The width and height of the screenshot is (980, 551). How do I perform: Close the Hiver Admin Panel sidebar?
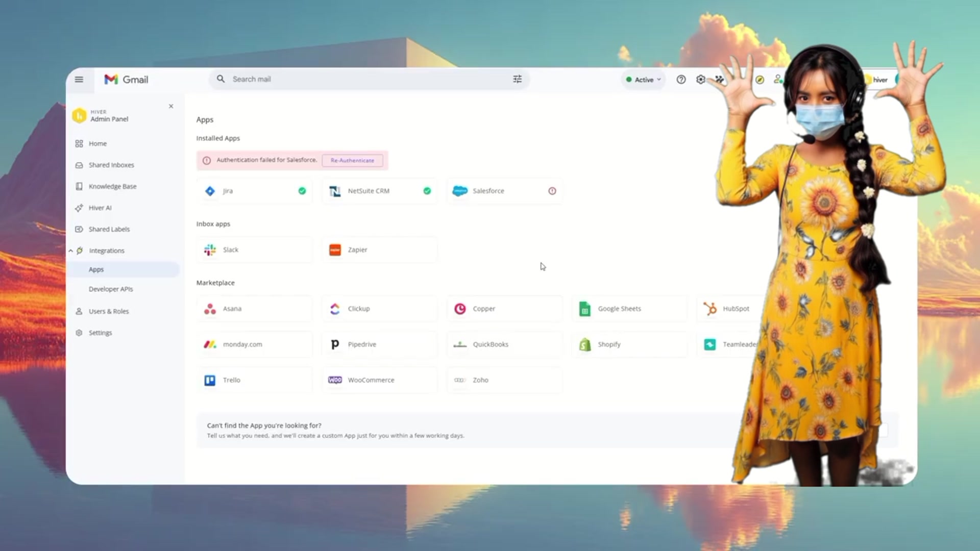point(171,106)
